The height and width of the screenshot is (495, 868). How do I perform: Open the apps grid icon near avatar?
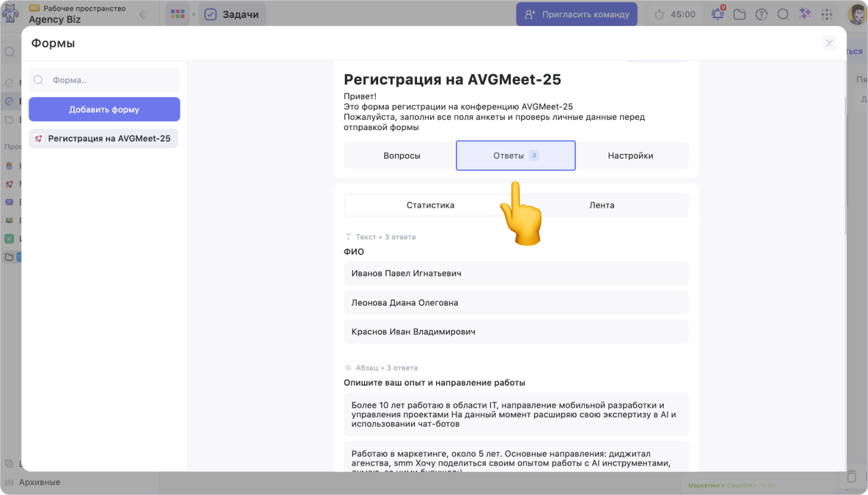[827, 14]
